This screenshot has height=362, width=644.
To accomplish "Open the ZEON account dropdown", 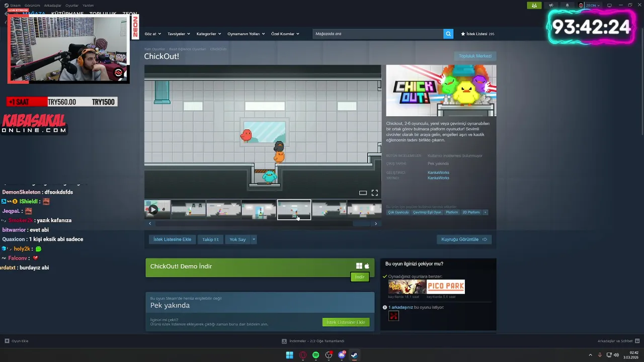I will pyautogui.click(x=593, y=6).
